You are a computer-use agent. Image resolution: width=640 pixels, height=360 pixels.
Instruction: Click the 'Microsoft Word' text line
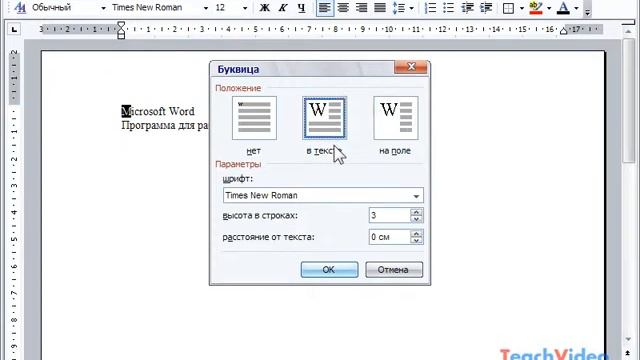tap(158, 111)
